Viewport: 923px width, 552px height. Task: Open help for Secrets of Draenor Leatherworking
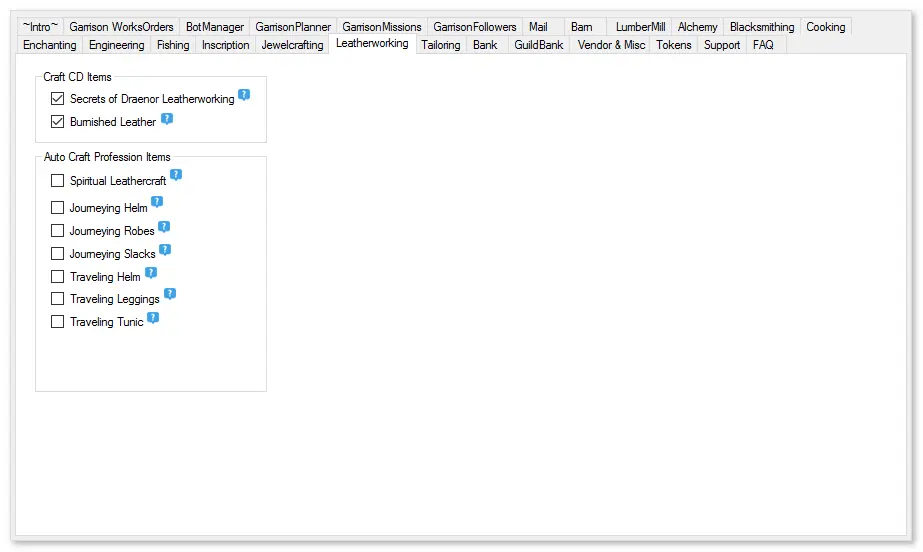(244, 95)
